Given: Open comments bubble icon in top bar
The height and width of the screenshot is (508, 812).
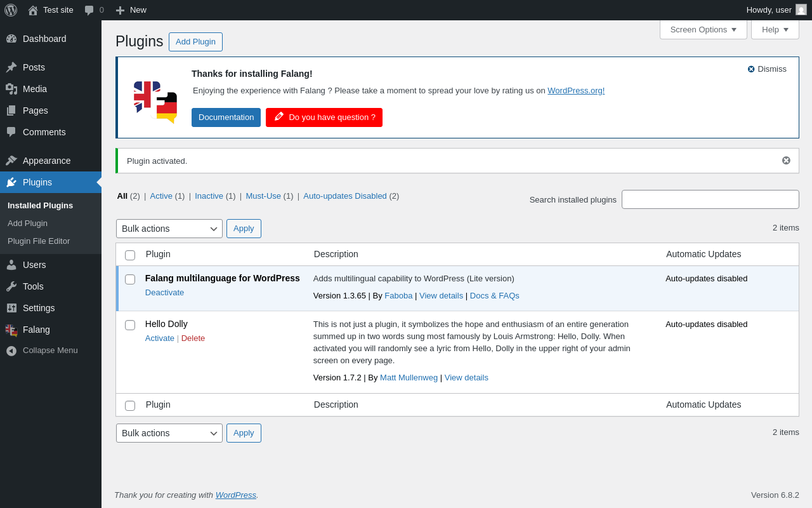Looking at the screenshot, I should pyautogui.click(x=89, y=10).
